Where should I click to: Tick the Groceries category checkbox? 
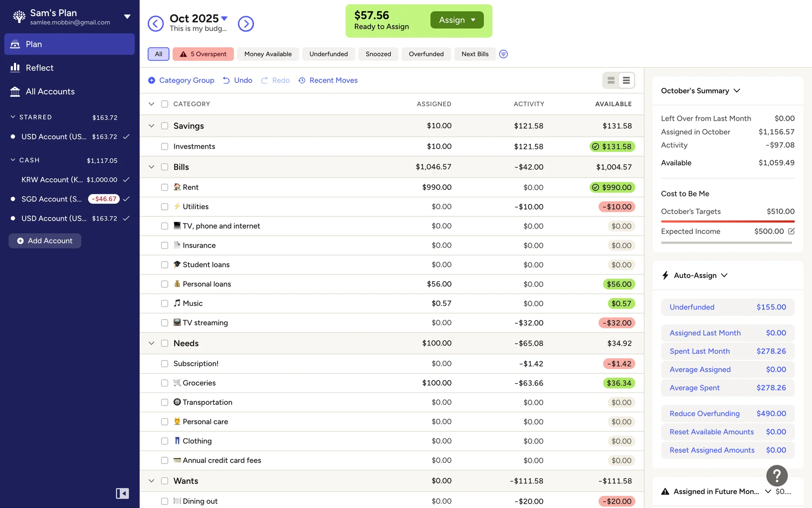coord(165,383)
